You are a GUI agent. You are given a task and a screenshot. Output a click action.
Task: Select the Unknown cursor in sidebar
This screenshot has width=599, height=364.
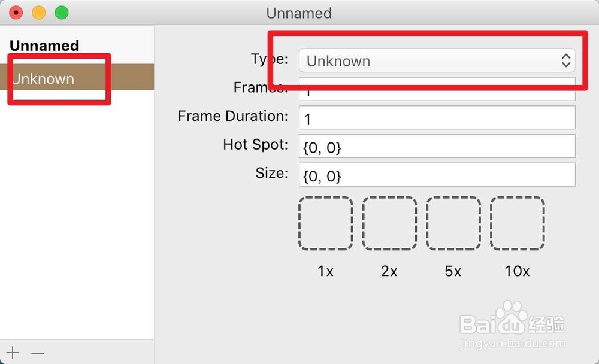[x=77, y=78]
